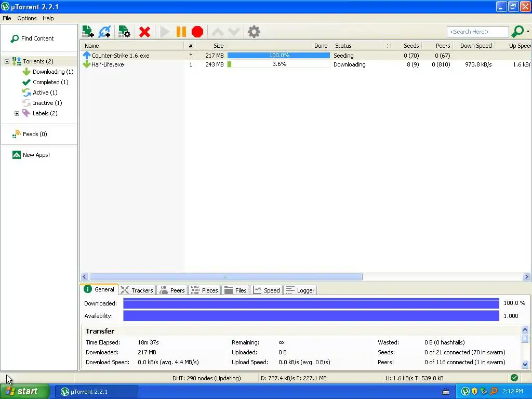Open the Windows start button
Image resolution: width=532 pixels, height=399 pixels.
pyautogui.click(x=25, y=392)
